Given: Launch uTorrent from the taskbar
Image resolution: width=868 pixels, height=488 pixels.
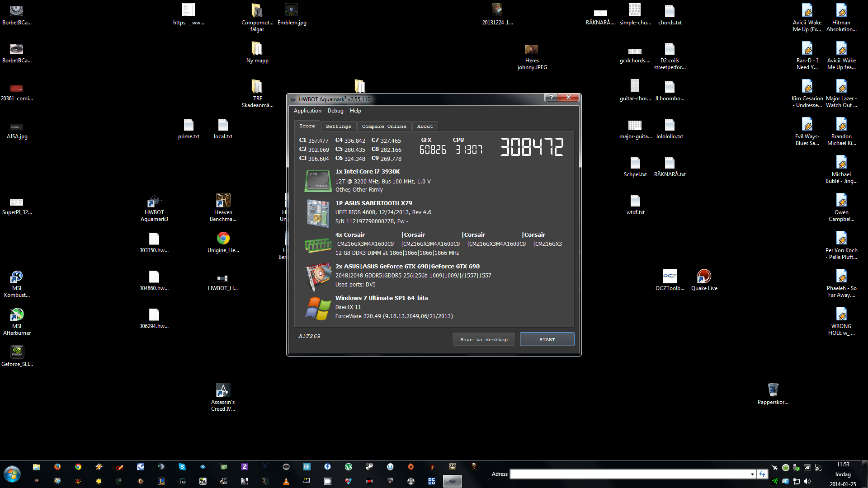Looking at the screenshot, I should coord(349,467).
